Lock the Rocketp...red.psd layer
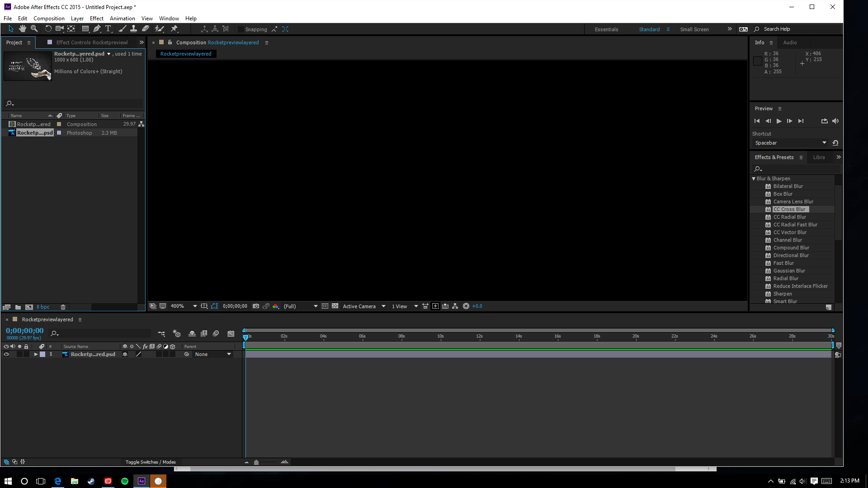The height and width of the screenshot is (488, 868). 26,354
